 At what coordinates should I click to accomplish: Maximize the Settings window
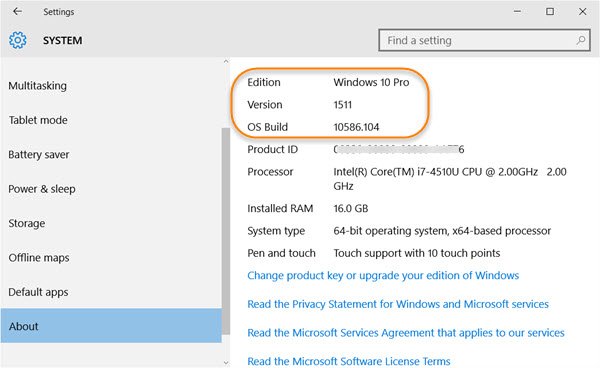pos(550,11)
